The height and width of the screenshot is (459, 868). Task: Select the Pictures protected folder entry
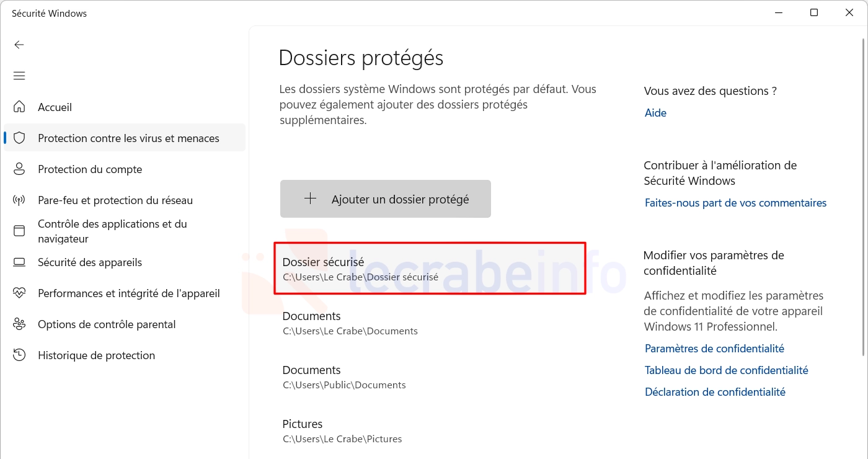(430, 430)
